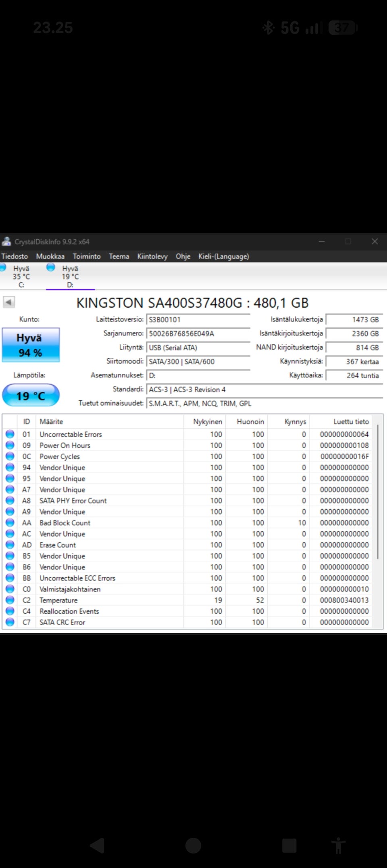The height and width of the screenshot is (868, 387).
Task: Click the status orb for SATA CRC Error
Action: point(10,622)
